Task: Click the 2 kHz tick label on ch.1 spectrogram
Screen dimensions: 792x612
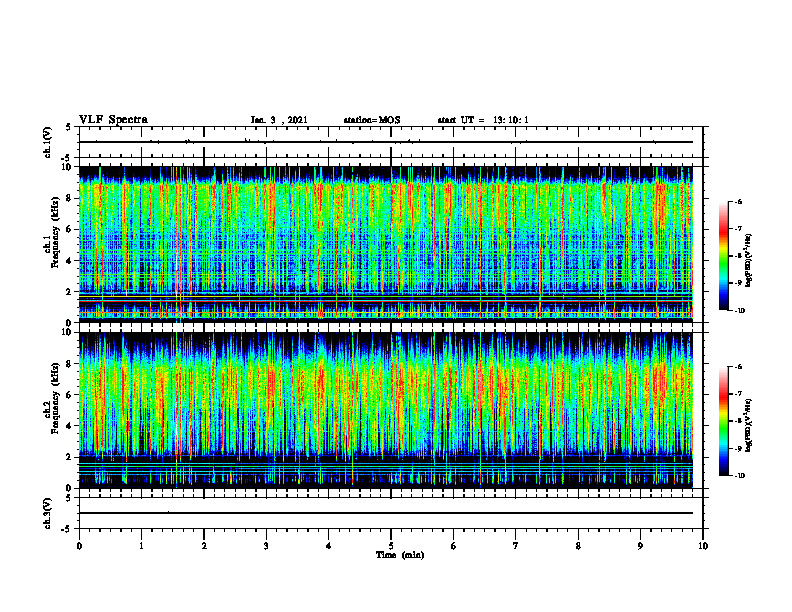Action: 70,292
